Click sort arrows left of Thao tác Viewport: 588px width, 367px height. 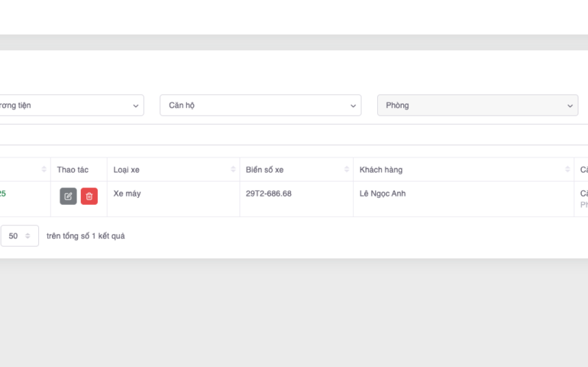44,169
